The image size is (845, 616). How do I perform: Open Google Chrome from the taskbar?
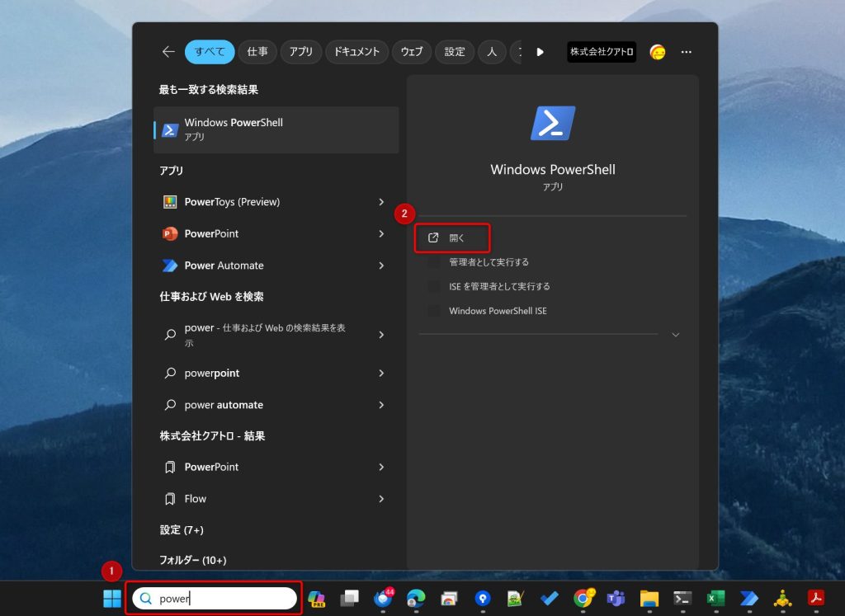(x=583, y=598)
